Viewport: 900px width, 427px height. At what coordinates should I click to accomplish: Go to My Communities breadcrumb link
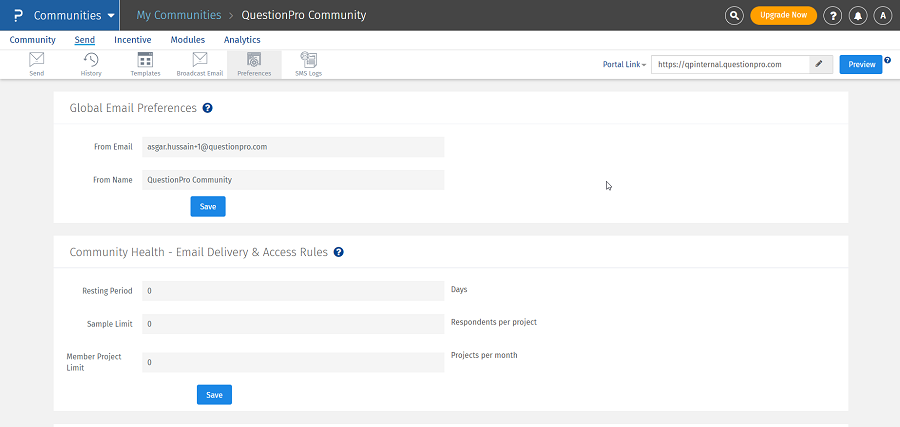(179, 16)
